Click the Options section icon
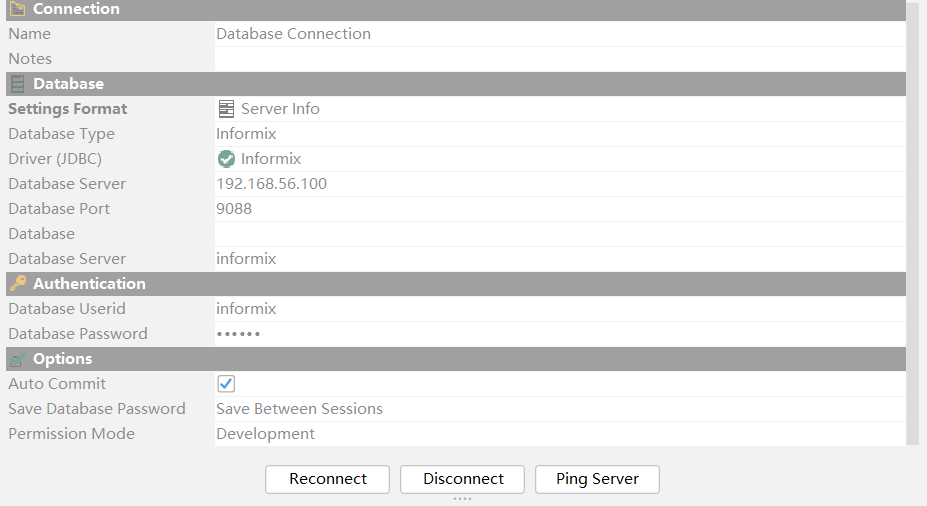This screenshot has height=506, width=927. click(x=18, y=359)
